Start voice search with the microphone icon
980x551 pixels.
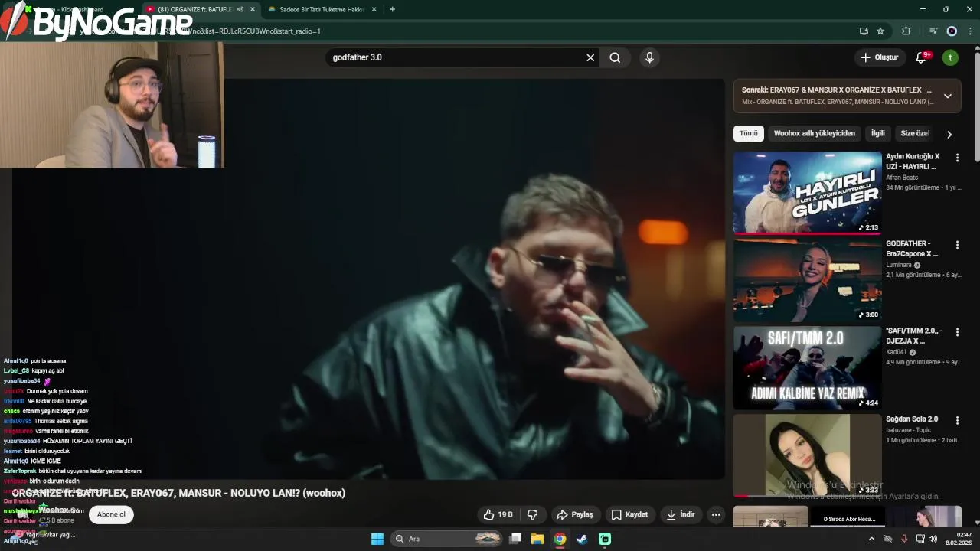(649, 57)
